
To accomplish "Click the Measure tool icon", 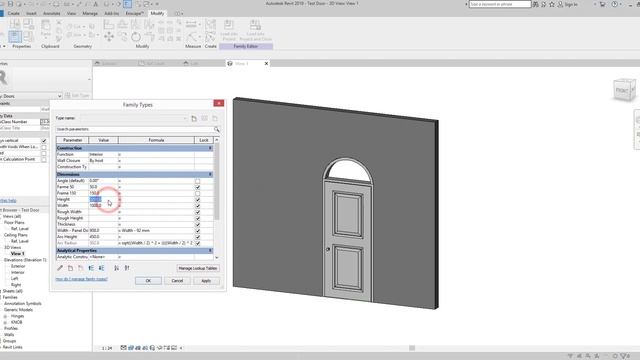I will click(x=191, y=24).
